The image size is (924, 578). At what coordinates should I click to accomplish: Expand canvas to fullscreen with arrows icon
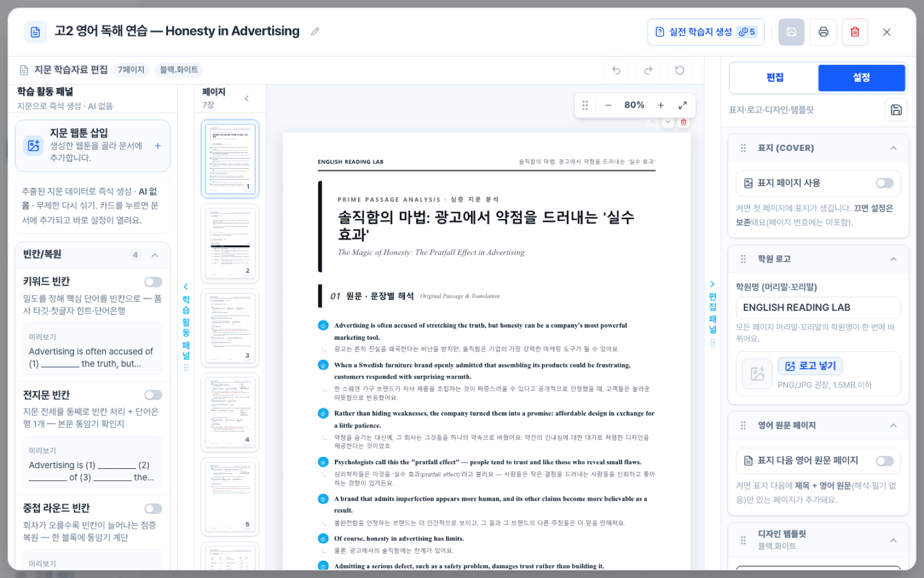click(683, 105)
